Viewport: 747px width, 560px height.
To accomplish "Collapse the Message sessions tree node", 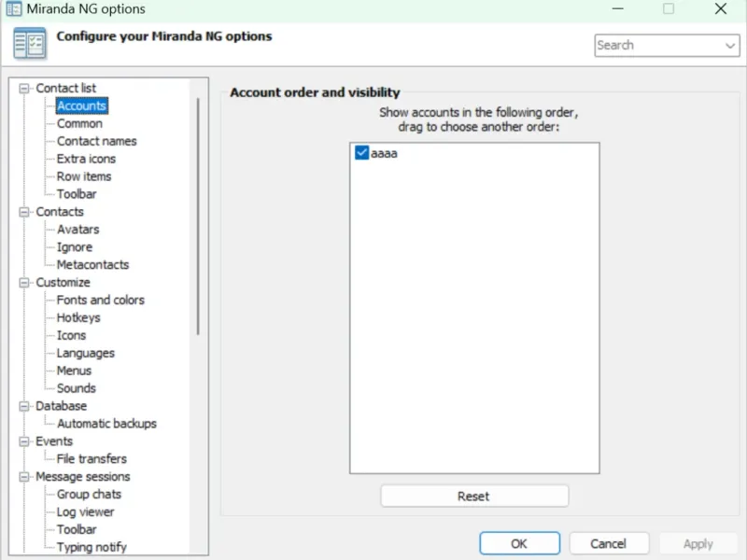I will [x=24, y=477].
